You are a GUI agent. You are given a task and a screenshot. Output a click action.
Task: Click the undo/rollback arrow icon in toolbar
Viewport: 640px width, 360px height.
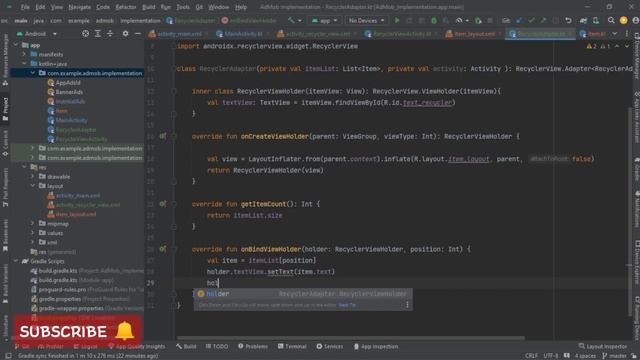(568, 20)
